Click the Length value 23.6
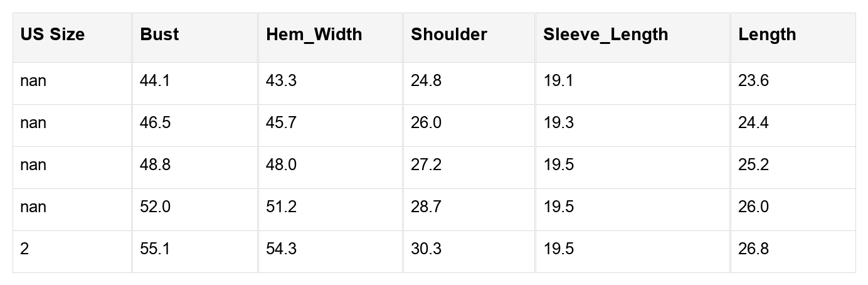Screen dimensions: 868x285 click(753, 81)
